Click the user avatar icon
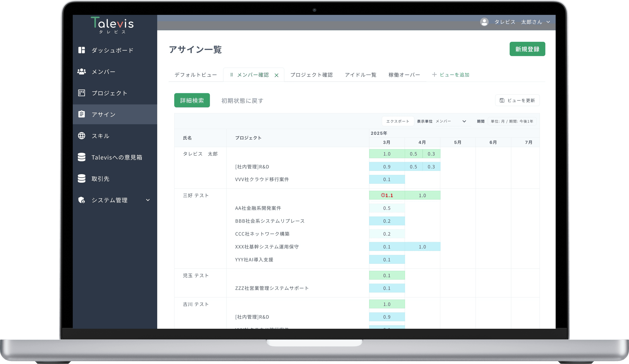The image size is (629, 364). click(484, 22)
